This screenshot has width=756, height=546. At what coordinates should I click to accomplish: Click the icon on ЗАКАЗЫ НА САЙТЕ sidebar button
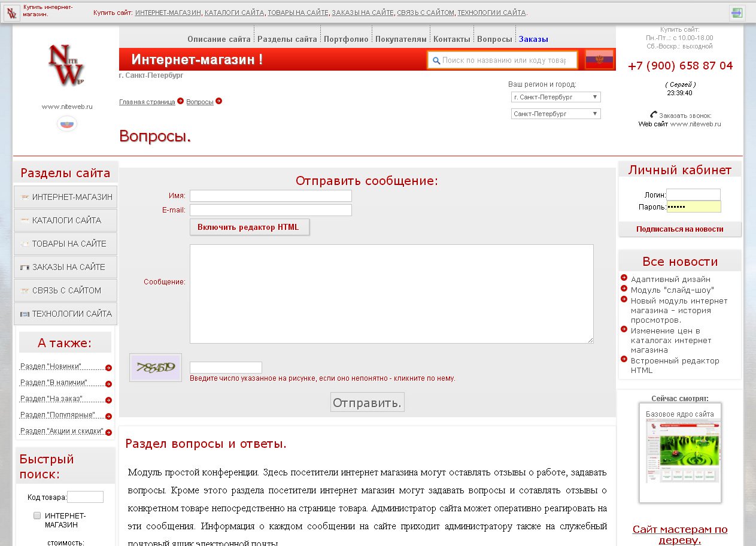pos(25,268)
